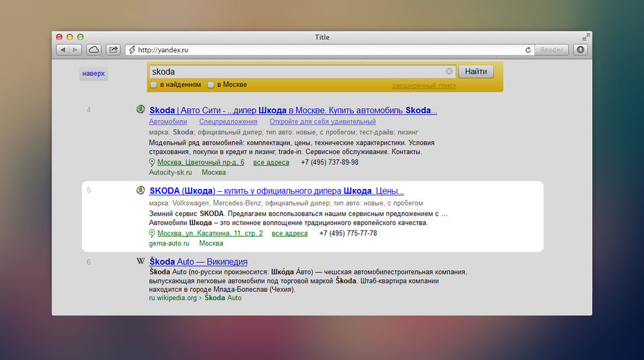Click the site icon in address bar
The height and width of the screenshot is (360, 644).
pos(132,50)
